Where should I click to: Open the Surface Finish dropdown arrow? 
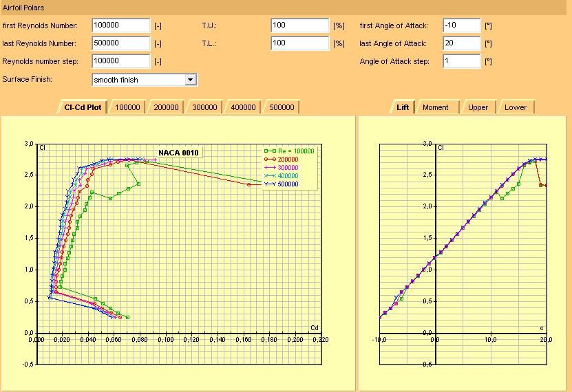pyautogui.click(x=191, y=80)
